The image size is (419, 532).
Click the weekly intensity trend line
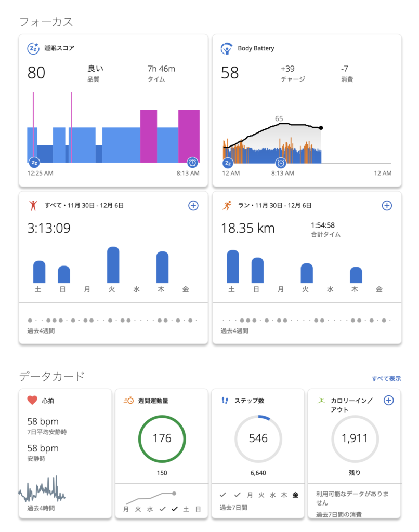pyautogui.click(x=150, y=498)
